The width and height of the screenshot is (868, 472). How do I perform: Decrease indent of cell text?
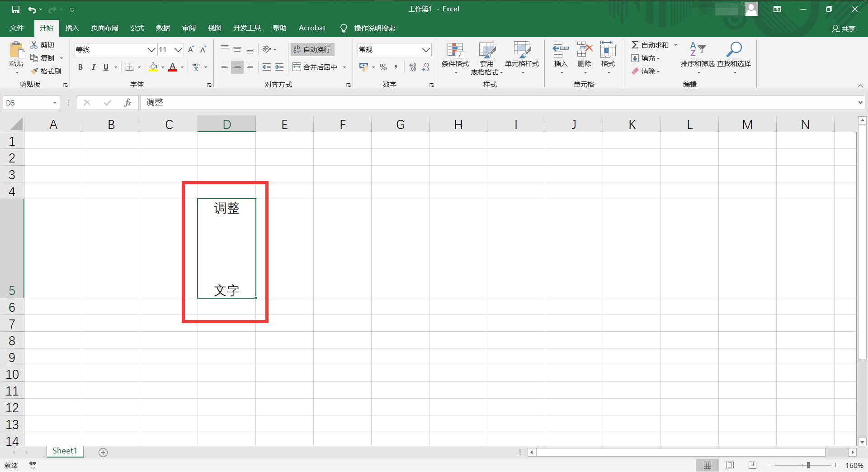(267, 67)
